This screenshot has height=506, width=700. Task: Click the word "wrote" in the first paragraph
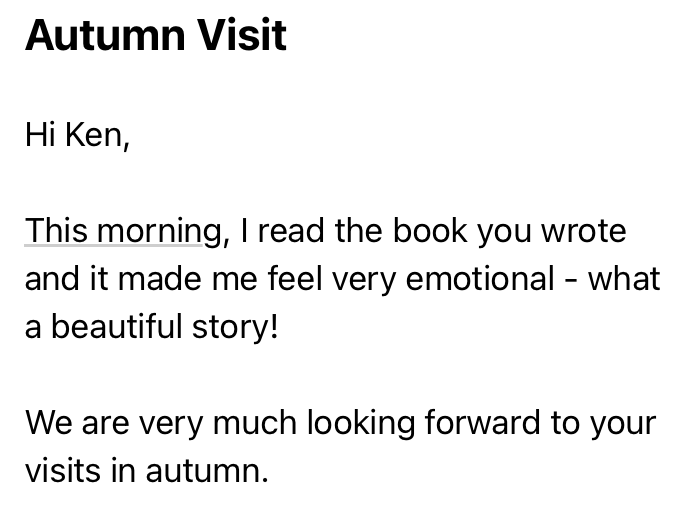point(583,231)
